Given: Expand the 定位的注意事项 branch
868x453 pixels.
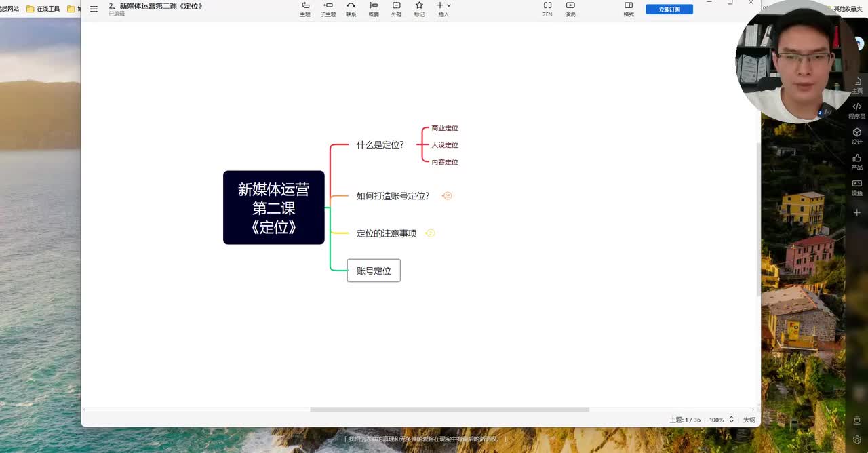Looking at the screenshot, I should point(431,233).
